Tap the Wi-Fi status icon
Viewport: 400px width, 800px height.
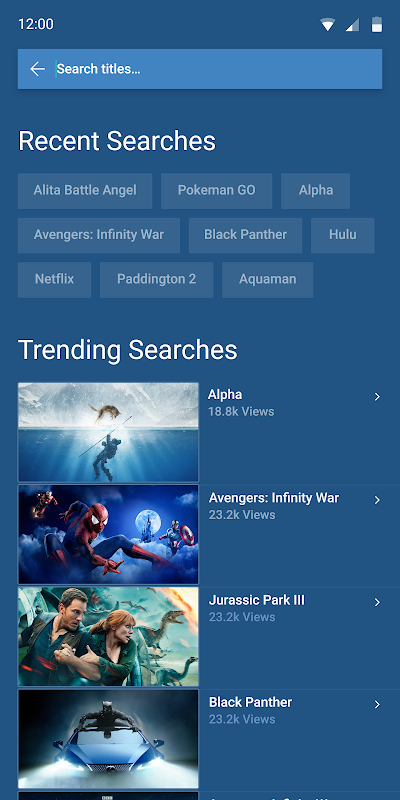tap(328, 24)
